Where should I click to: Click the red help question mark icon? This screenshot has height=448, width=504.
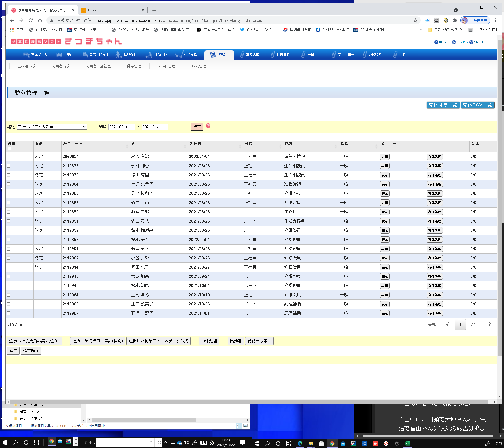208,126
